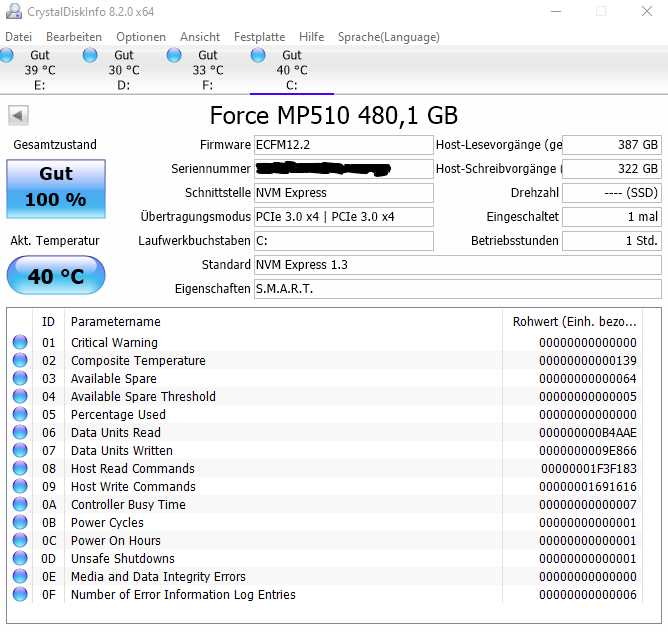Click the Gesamtzustand label
Viewport: 668px width, 632px height.
tap(55, 144)
